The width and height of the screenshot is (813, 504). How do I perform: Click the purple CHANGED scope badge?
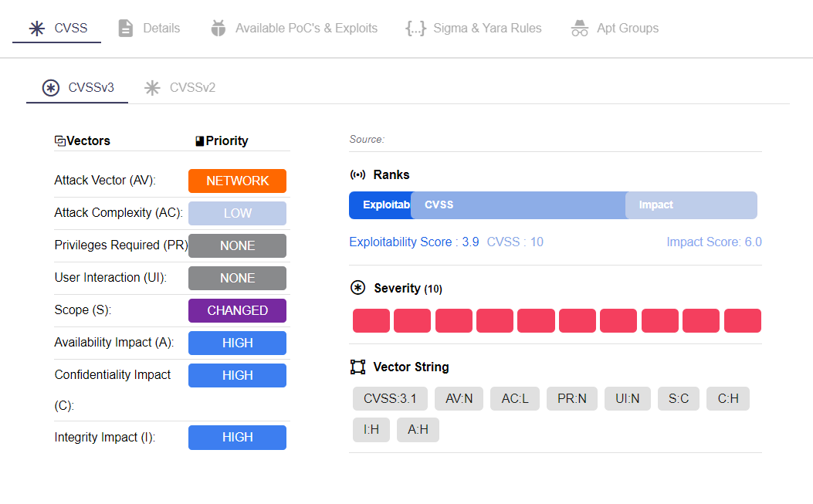point(238,310)
